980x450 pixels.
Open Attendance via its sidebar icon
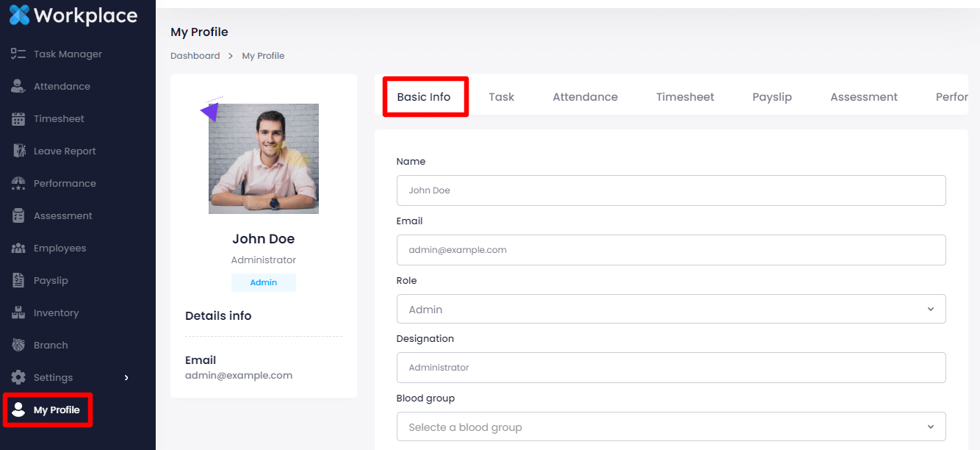click(x=18, y=86)
